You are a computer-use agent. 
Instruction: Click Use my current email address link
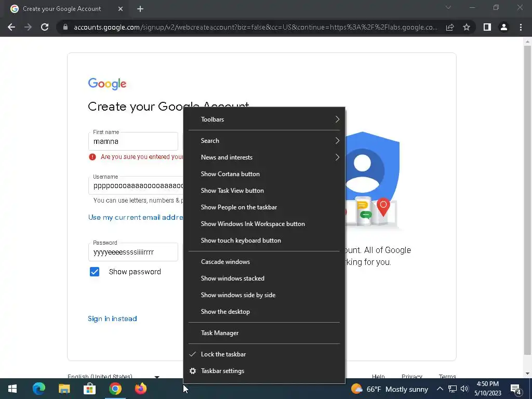click(x=136, y=218)
